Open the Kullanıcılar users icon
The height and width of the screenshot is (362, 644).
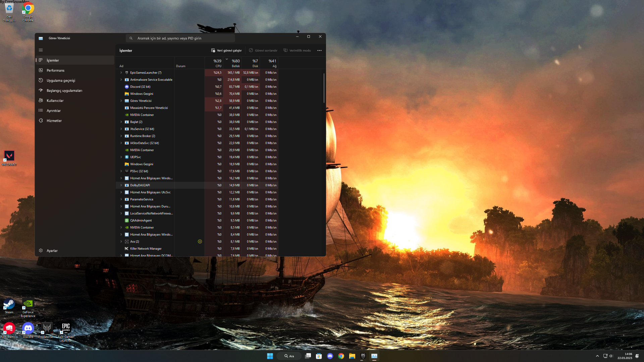[41, 101]
